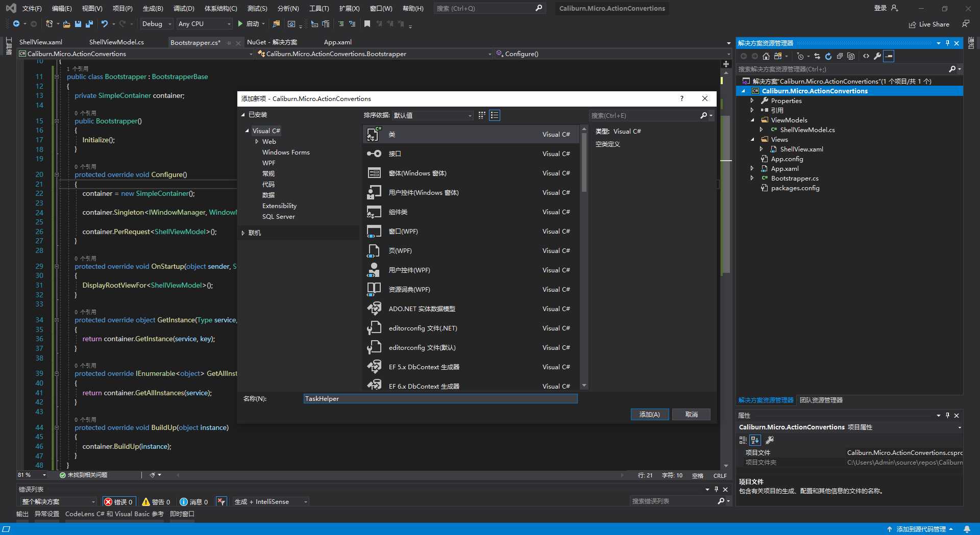
Task: Click the account sign-in person icon
Action: [894, 8]
